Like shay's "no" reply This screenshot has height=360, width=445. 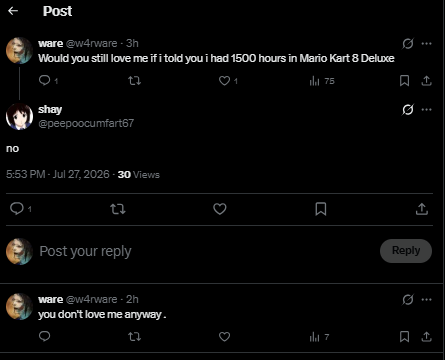(220, 209)
